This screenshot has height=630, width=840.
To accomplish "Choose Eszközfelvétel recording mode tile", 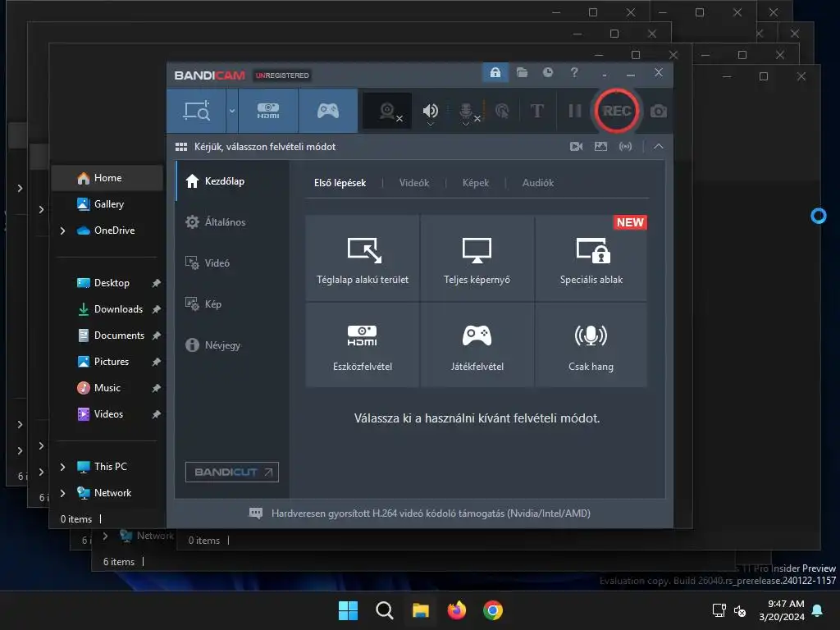I will click(363, 345).
